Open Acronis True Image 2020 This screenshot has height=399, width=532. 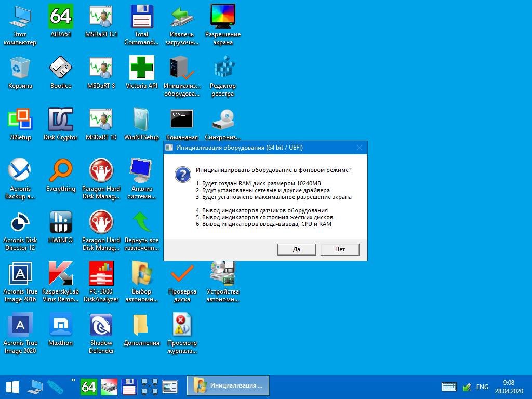coord(20,334)
